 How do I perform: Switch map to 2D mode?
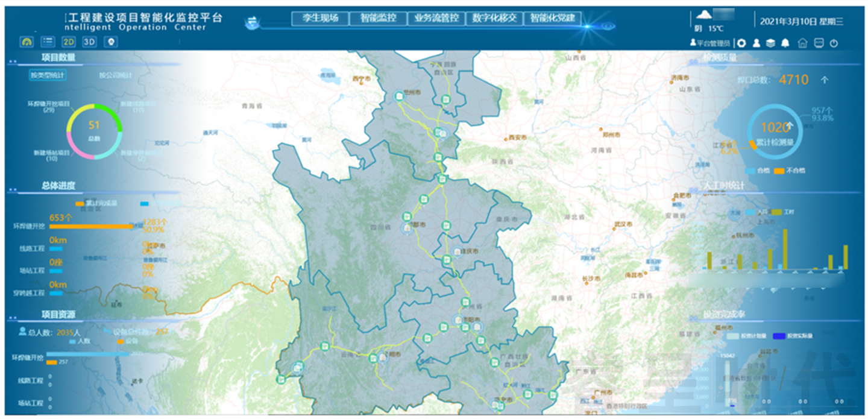point(69,42)
